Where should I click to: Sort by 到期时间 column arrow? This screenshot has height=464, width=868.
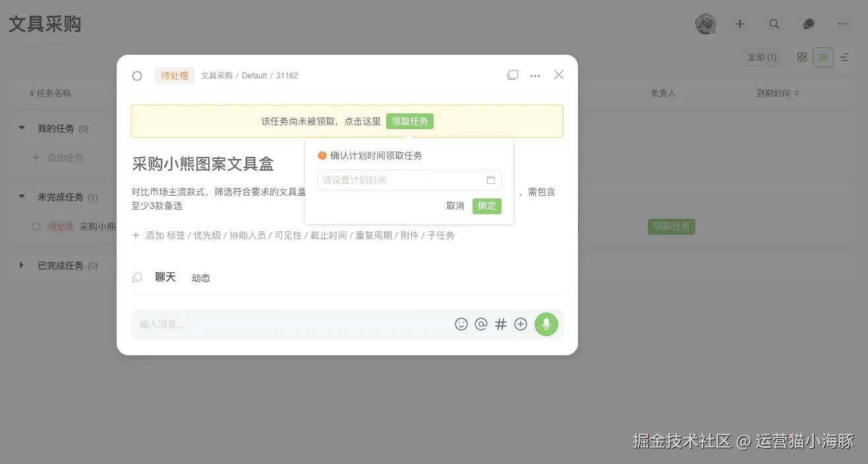click(796, 94)
